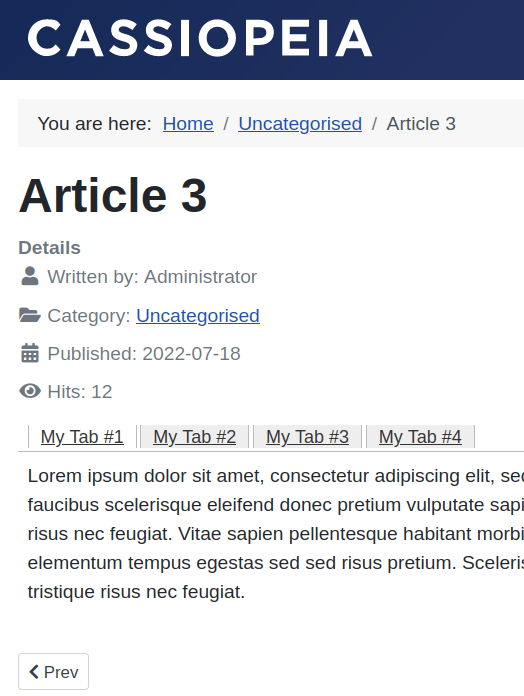Open My Tab #4

[420, 437]
